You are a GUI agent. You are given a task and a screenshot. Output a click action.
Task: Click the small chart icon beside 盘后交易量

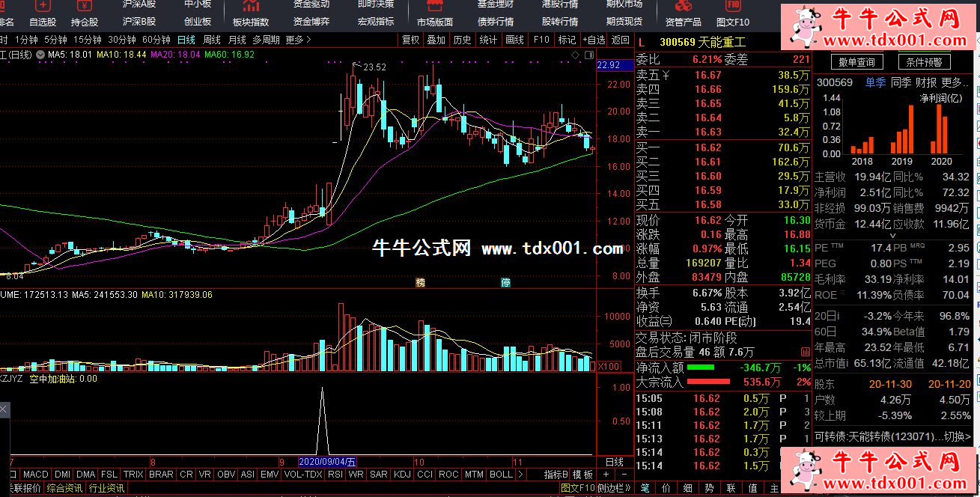click(806, 353)
